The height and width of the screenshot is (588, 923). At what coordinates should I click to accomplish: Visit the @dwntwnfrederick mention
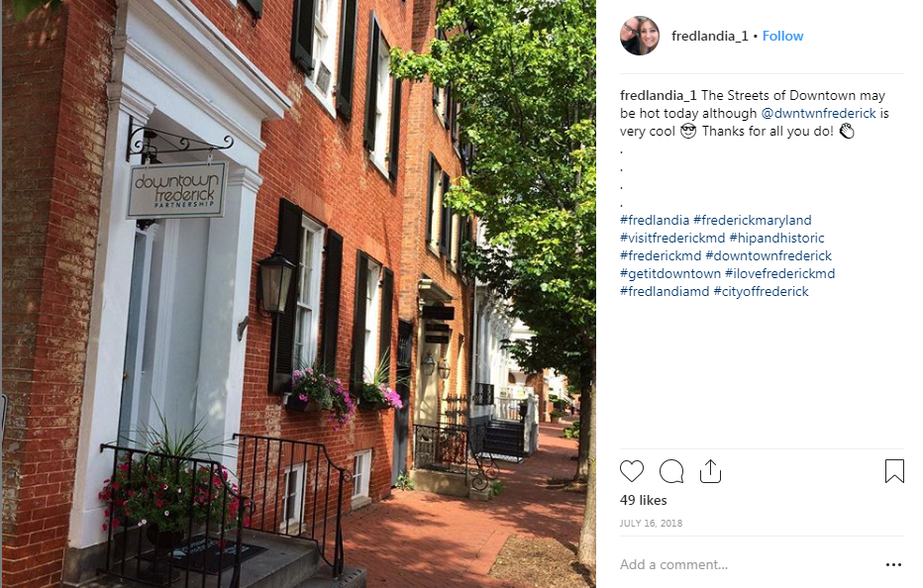coord(818,113)
